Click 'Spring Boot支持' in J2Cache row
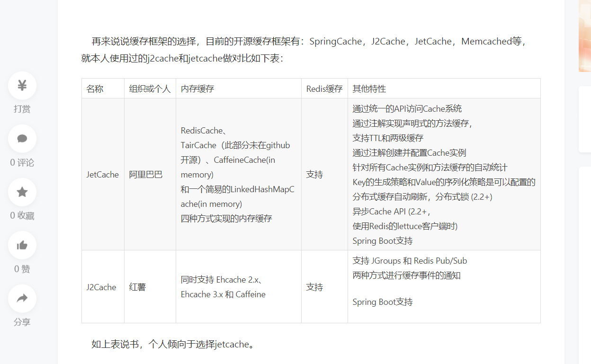The width and height of the screenshot is (591, 364). coord(383,302)
